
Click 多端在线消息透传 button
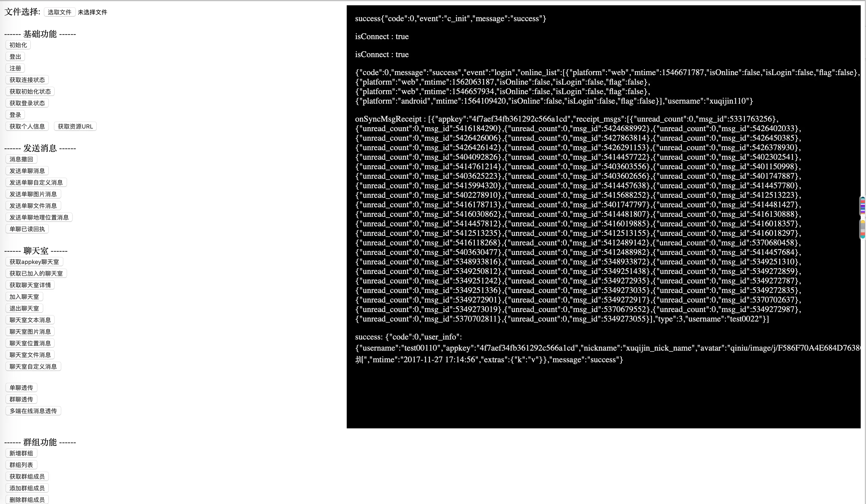click(x=33, y=411)
